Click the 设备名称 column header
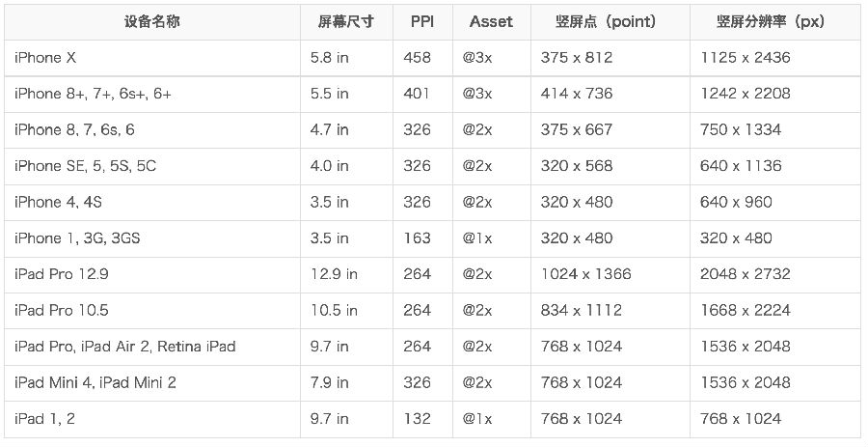The height and width of the screenshot is (447, 868). [x=152, y=21]
